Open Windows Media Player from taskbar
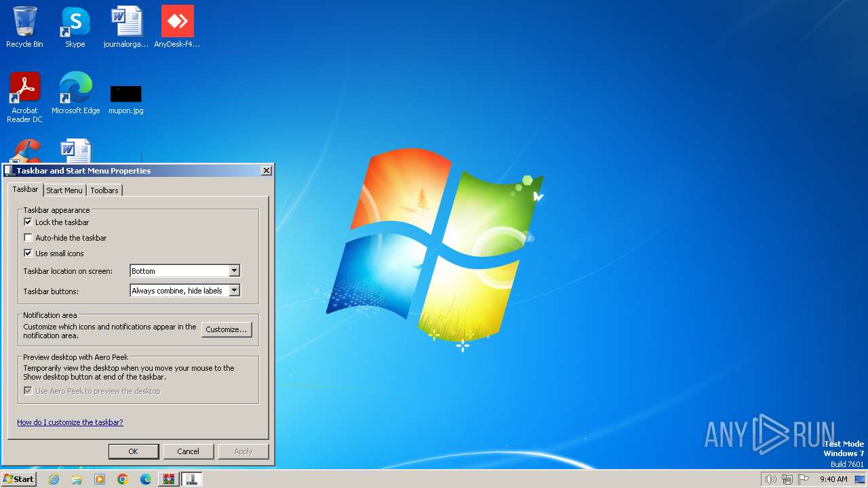868x488 pixels. pos(100,479)
